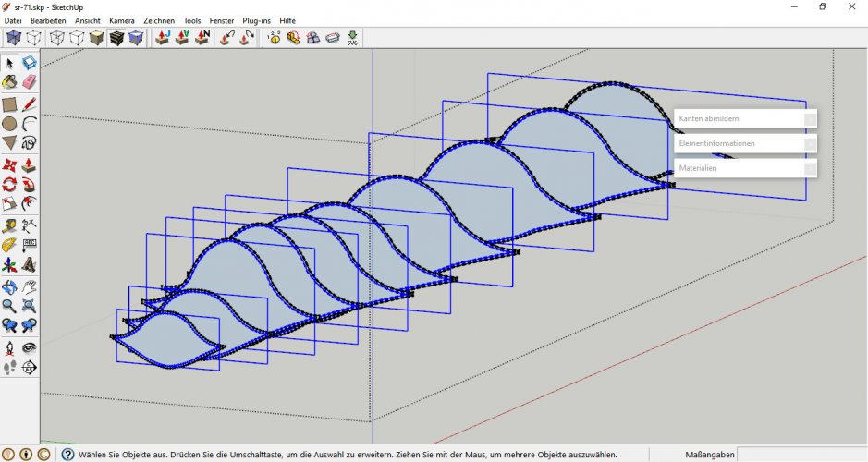This screenshot has height=462, width=868.
Task: Select the Push/Pull tool
Action: [x=30, y=164]
